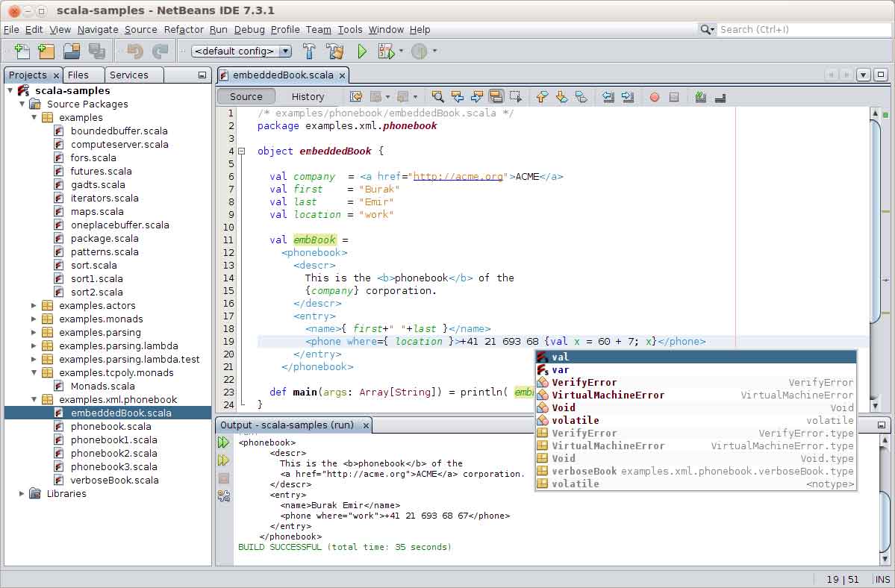The height and width of the screenshot is (588, 895).
Task: Select VirtualMachineError in the completion list
Action: pos(608,395)
